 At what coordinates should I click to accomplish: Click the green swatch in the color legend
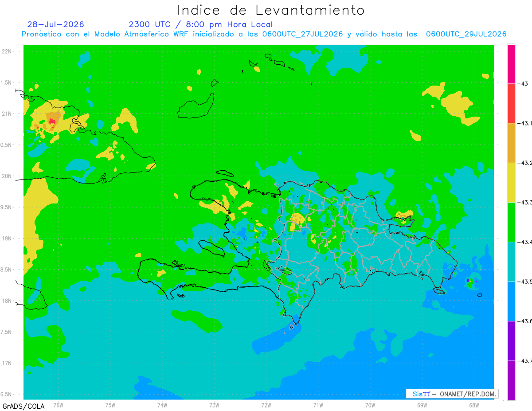(x=511, y=222)
